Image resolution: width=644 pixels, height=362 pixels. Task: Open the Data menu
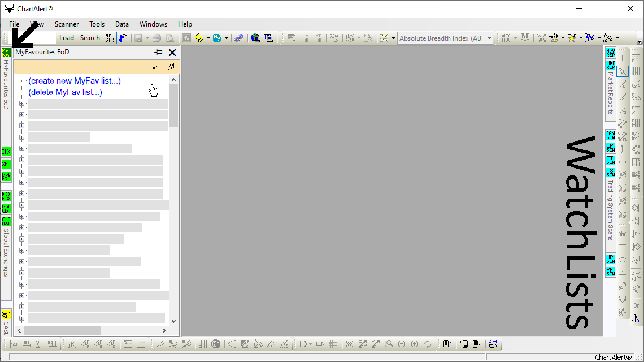tap(122, 24)
